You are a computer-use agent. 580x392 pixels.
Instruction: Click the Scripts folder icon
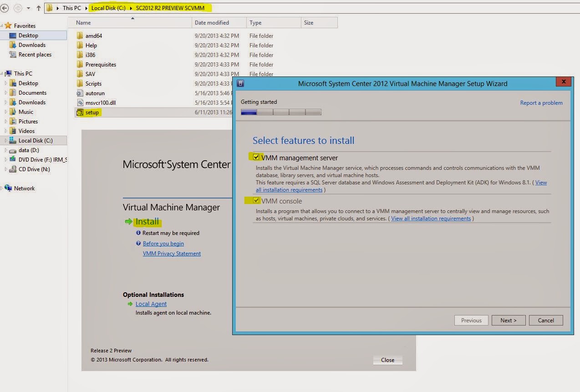coord(80,83)
